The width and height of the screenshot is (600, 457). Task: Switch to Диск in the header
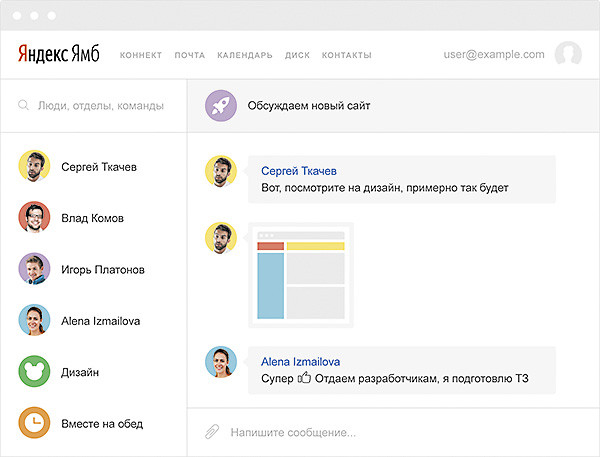(297, 55)
